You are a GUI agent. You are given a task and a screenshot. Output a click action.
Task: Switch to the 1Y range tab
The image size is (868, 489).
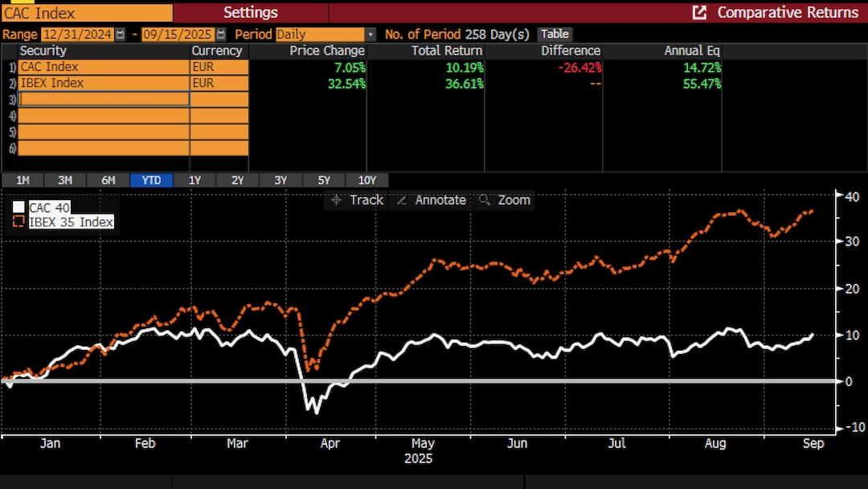(x=194, y=180)
